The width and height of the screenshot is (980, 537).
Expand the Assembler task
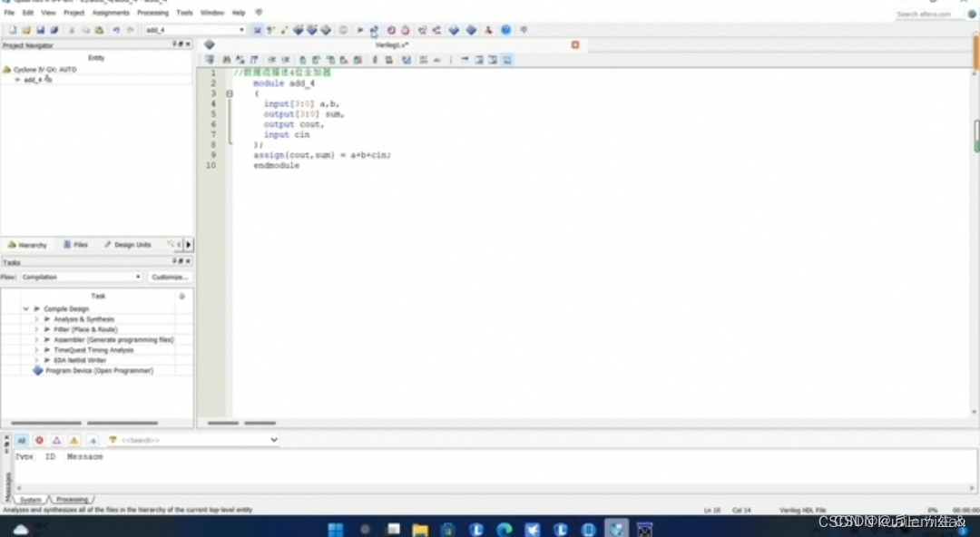click(36, 340)
